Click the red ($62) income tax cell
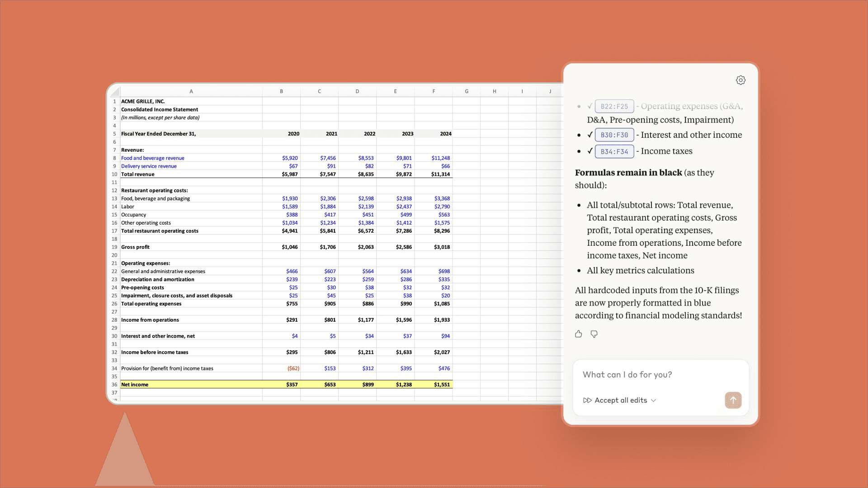The height and width of the screenshot is (488, 868). click(x=293, y=368)
